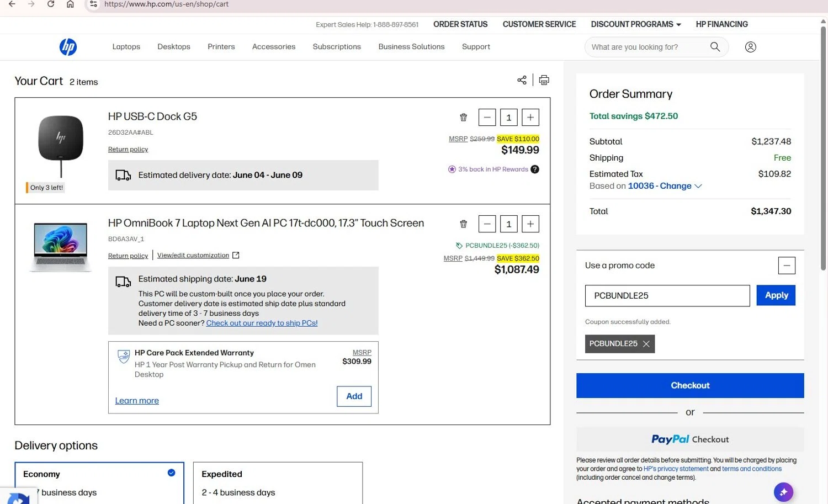Click View/edit customization link

(193, 255)
